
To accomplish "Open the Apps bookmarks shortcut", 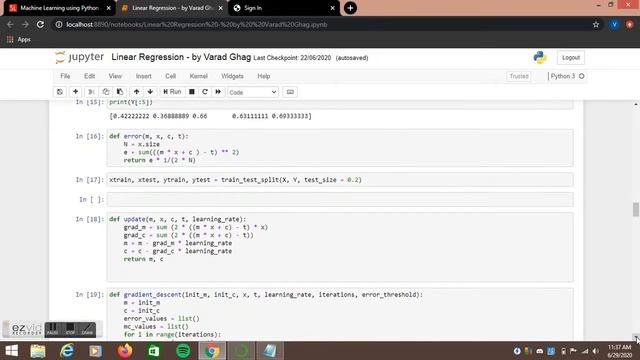I will (x=19, y=40).
